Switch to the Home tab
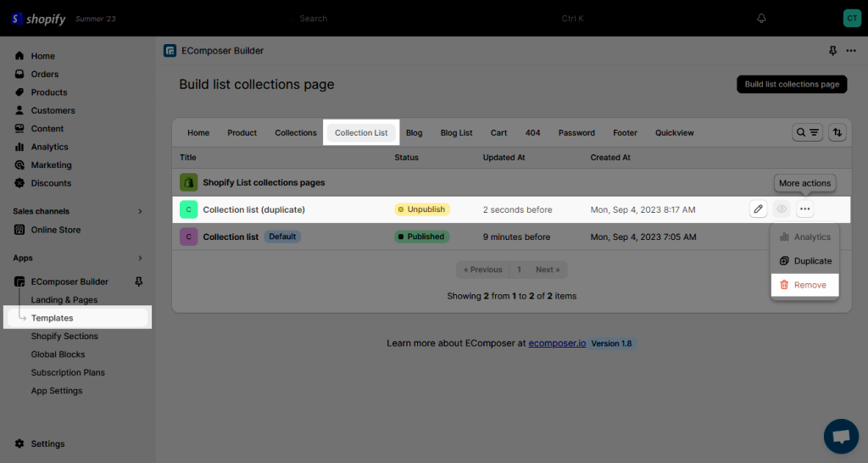This screenshot has height=463, width=868. pos(198,133)
